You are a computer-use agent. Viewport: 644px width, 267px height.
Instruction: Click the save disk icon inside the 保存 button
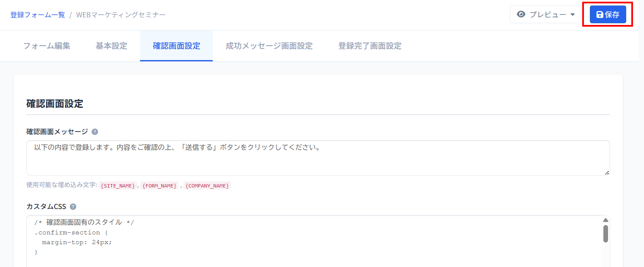point(599,14)
